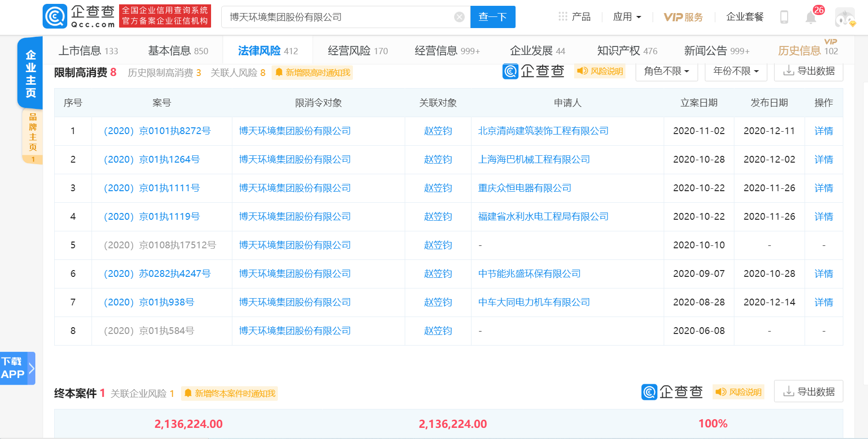This screenshot has height=439, width=868.
Task: Open case (2020)京0101执8272号
Action: [x=157, y=131]
